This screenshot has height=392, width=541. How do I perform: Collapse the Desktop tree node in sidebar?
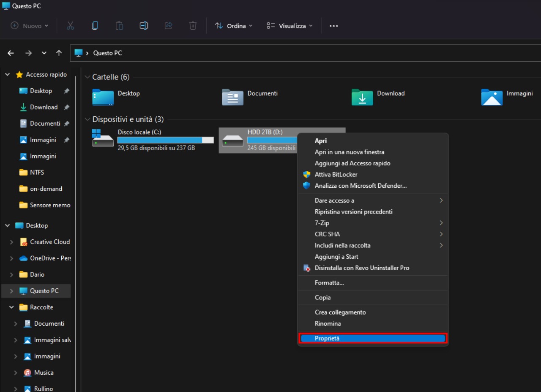click(x=7, y=225)
